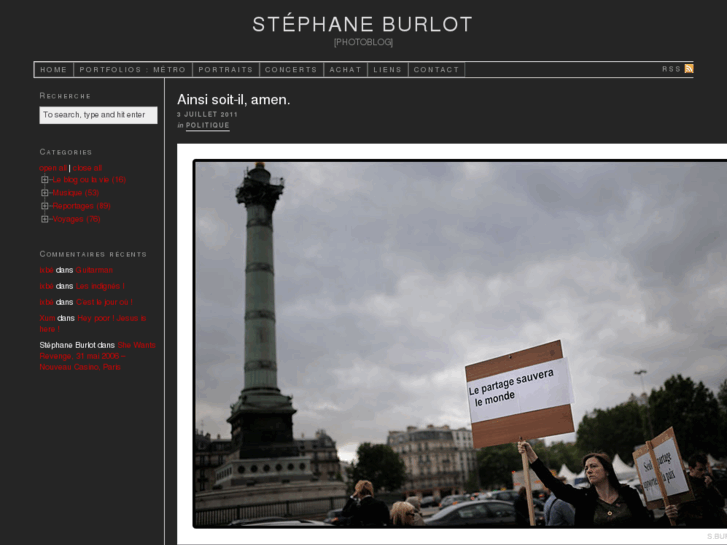The width and height of the screenshot is (727, 545).
Task: Open the Musique (53) category
Action: coord(76,192)
